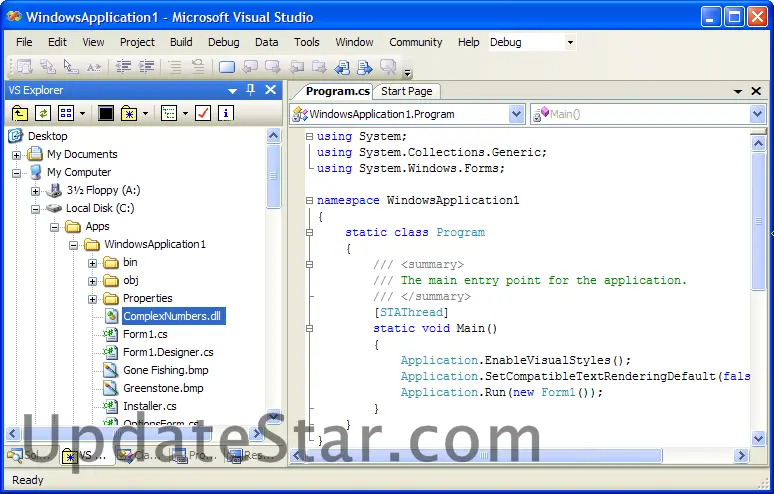
Task: Collapse the Apps folder node
Action: point(54,227)
